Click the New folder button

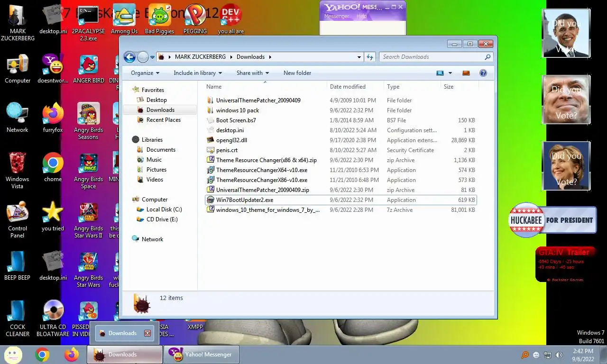(x=297, y=73)
